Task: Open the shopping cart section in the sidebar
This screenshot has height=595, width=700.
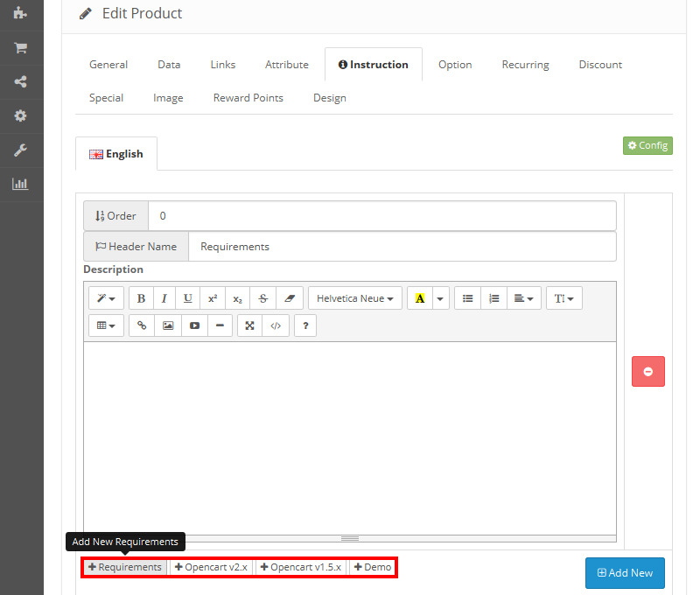Action: tap(20, 48)
